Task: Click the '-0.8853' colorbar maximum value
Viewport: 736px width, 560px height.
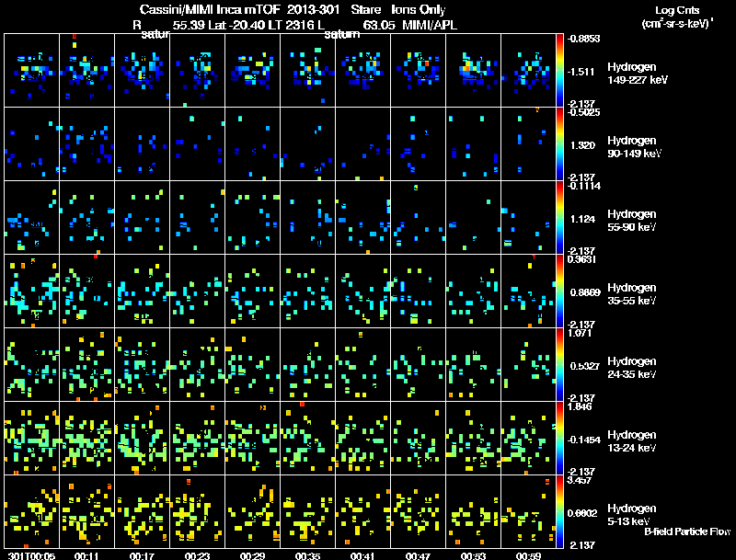Action: (x=583, y=39)
